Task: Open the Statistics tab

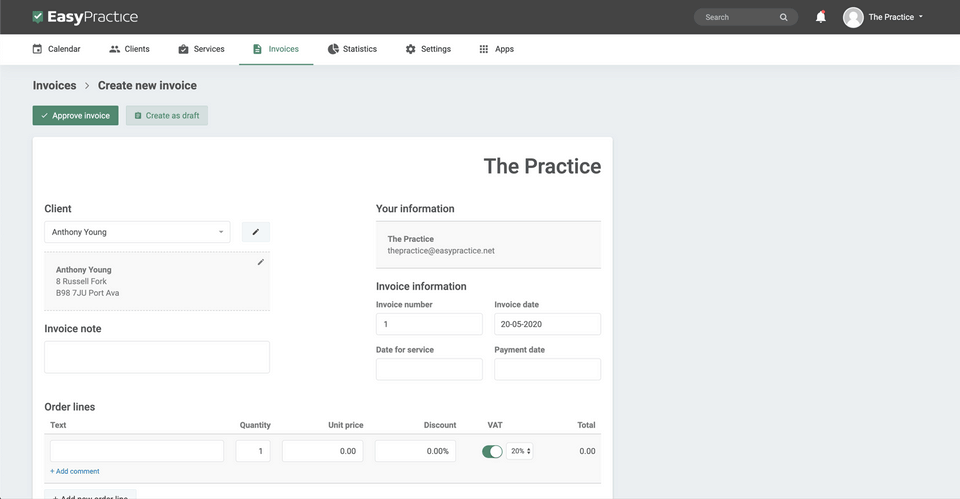Action: click(x=352, y=49)
